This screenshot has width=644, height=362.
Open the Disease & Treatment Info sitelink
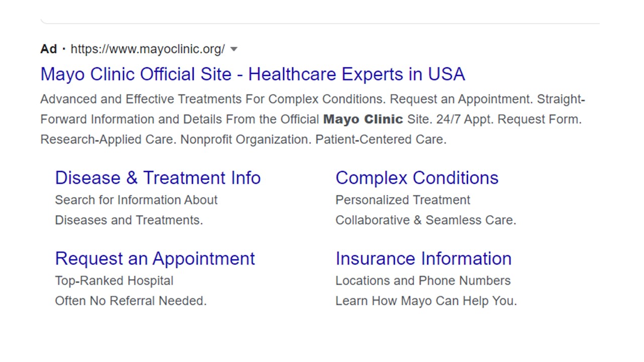(157, 178)
